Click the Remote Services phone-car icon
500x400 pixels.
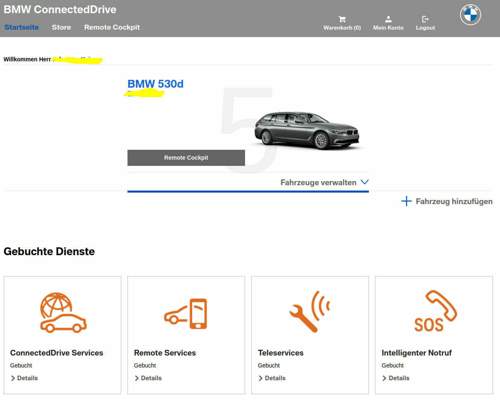click(x=186, y=314)
